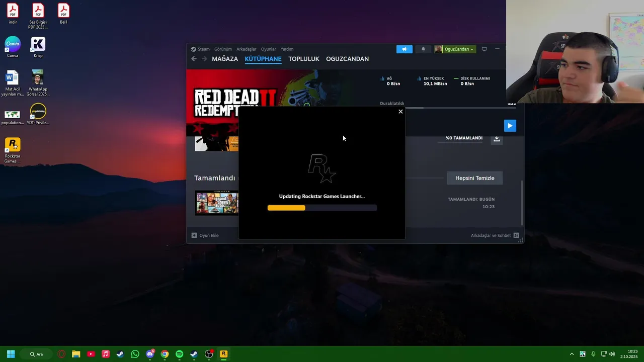
Task: Open the Arkadaşlar menu in Steam
Action: 247,49
